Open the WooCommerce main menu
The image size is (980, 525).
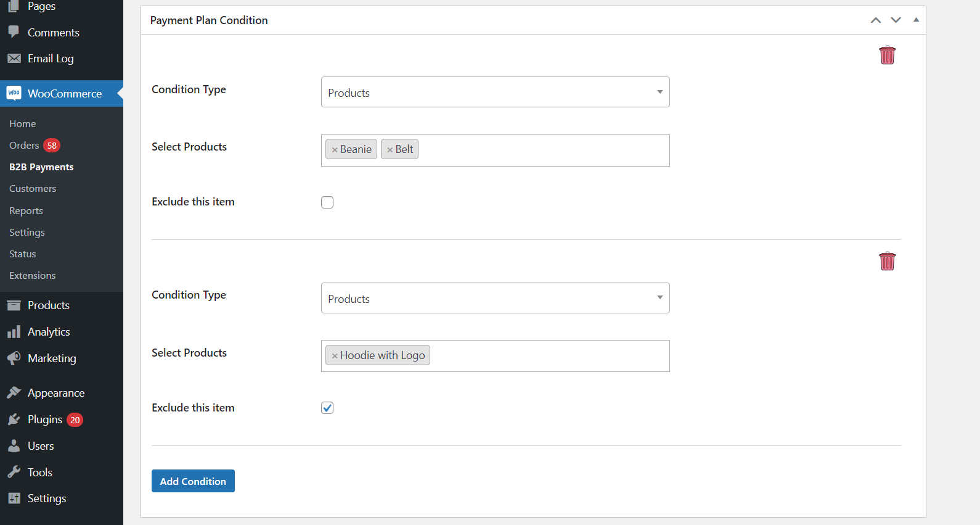coord(62,93)
